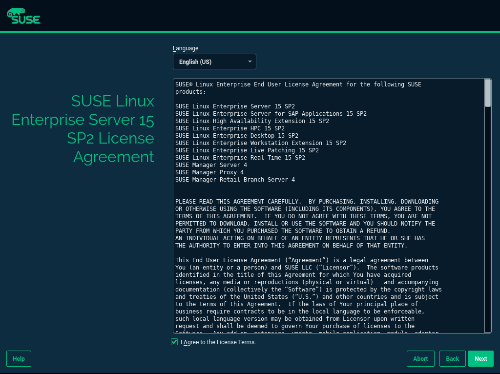Select line 'SUSE Linux Enterprise Desktop 15 SP2'
Image resolution: width=500 pixels, height=374 pixels.
(x=237, y=136)
